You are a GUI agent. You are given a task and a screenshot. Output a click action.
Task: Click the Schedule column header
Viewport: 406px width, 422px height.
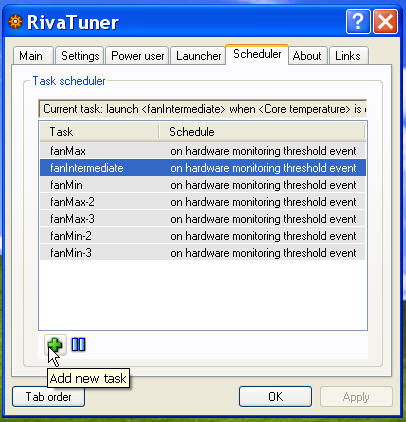pos(262,132)
